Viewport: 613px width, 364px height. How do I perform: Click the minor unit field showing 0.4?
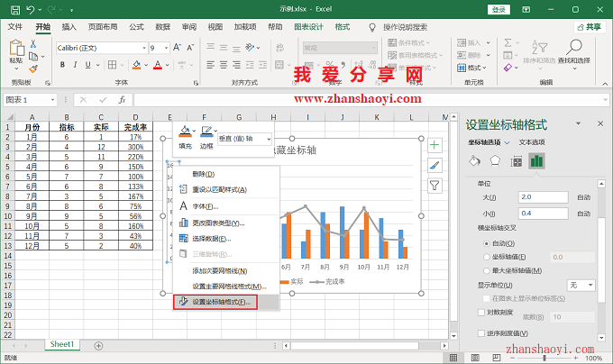pyautogui.click(x=543, y=214)
